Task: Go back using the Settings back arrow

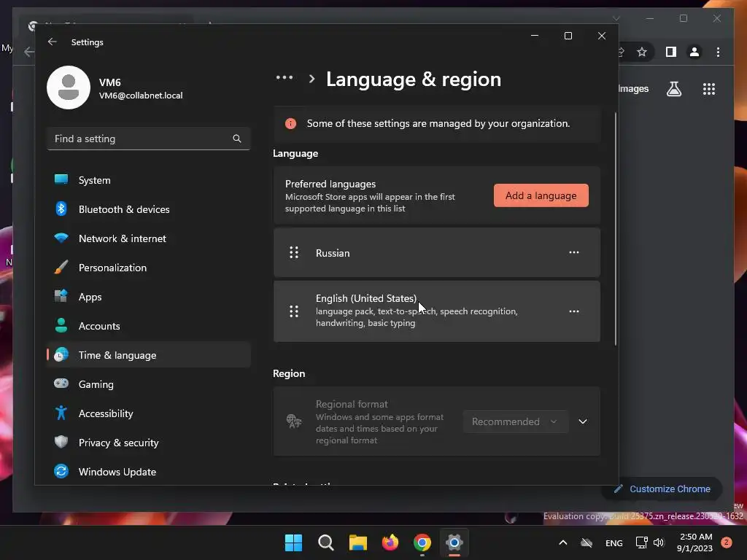Action: pyautogui.click(x=52, y=42)
